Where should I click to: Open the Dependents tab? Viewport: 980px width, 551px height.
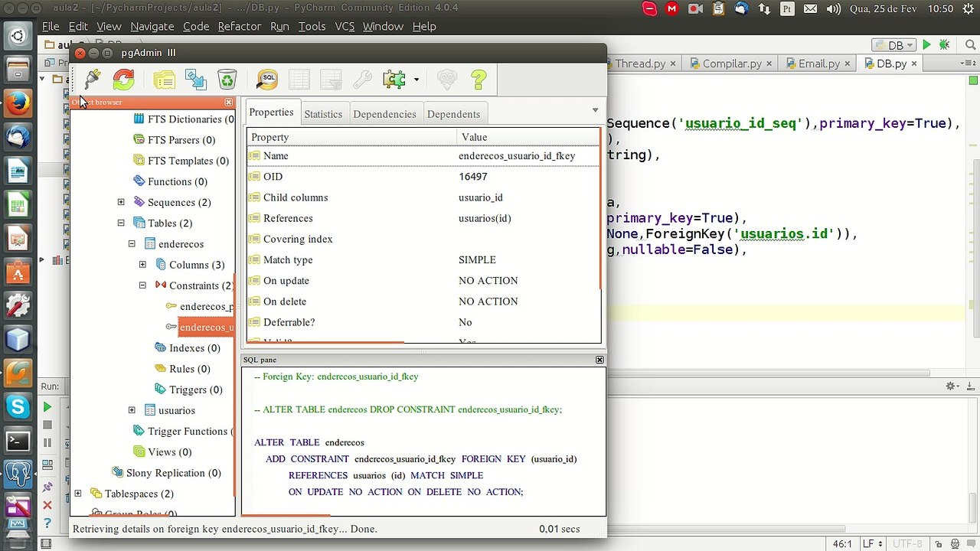[453, 114]
